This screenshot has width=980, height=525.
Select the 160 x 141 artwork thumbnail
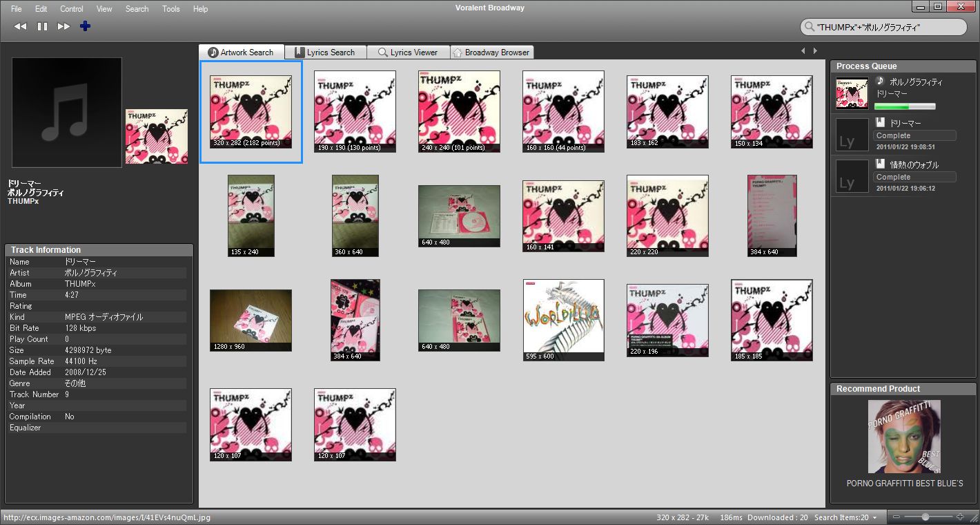[x=563, y=216]
